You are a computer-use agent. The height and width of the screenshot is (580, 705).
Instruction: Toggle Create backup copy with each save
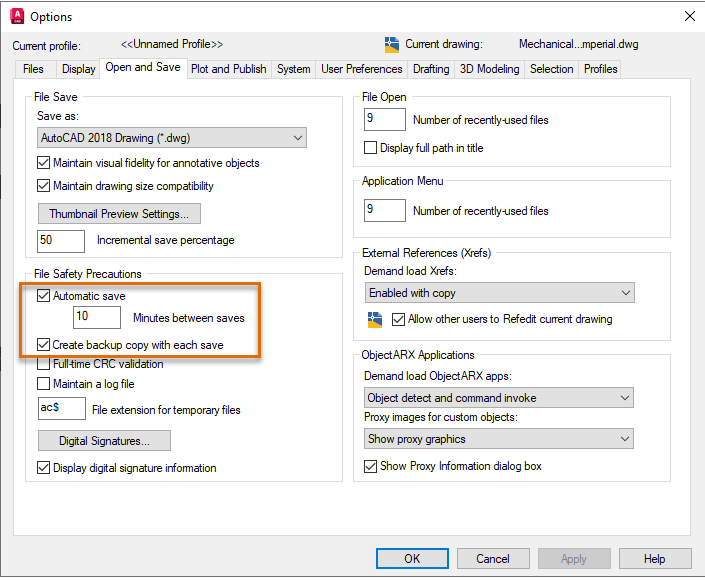pos(44,345)
